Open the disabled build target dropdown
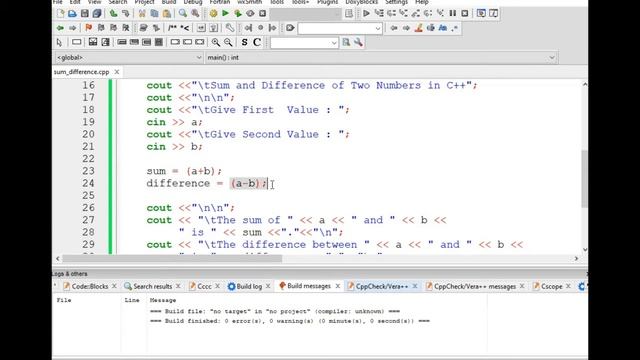 point(305,13)
